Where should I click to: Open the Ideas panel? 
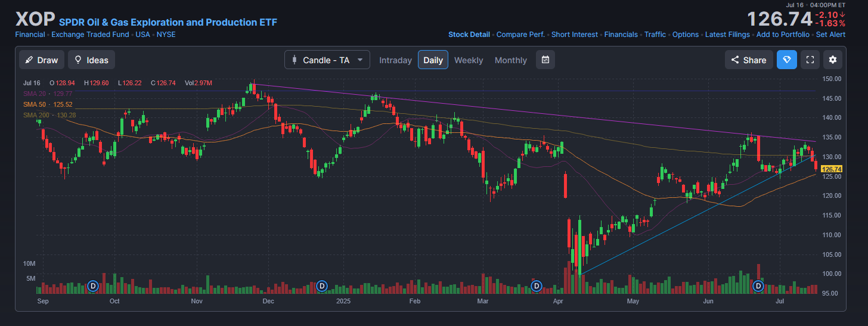point(91,60)
